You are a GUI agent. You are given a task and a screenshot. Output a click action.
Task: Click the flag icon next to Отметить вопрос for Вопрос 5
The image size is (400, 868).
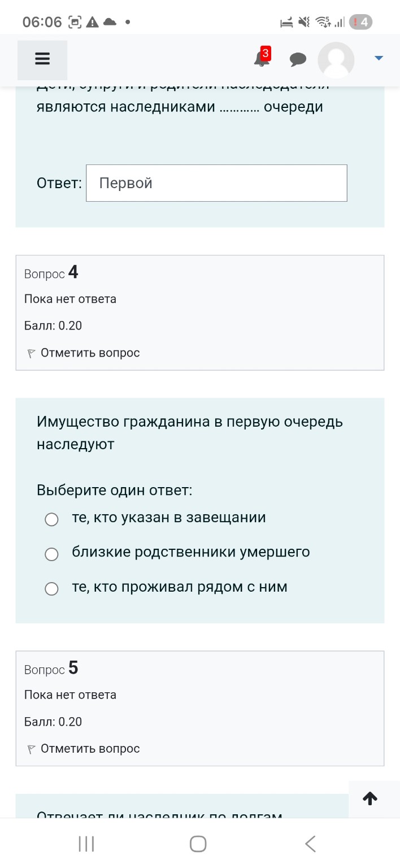(x=31, y=748)
